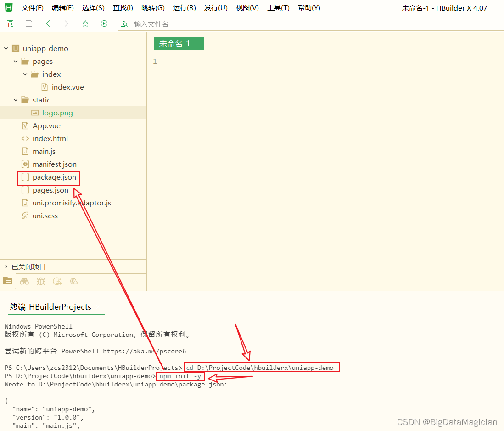Create a new file with toolbar icon
Image resolution: width=504 pixels, height=431 pixels.
click(10, 23)
